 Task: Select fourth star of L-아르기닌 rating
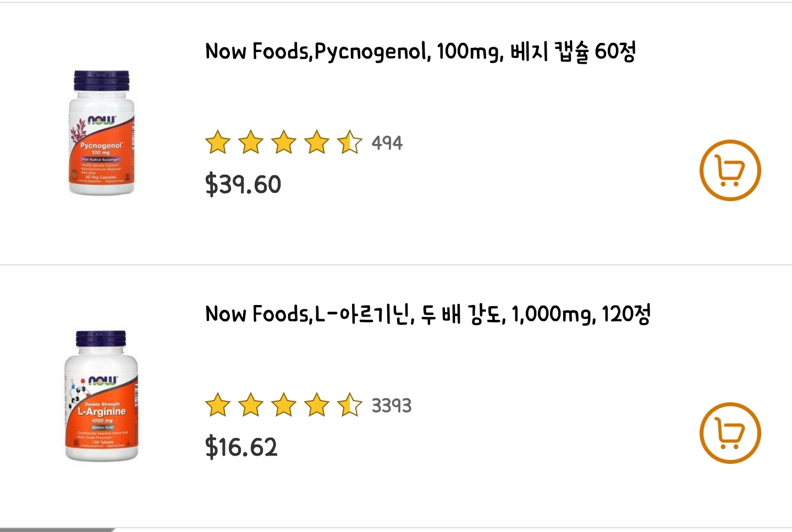tap(317, 405)
